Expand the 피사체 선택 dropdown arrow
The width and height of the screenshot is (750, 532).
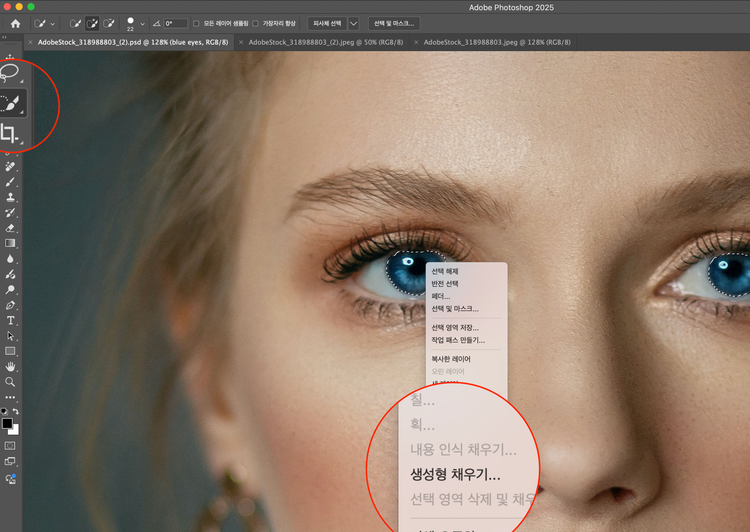point(354,23)
